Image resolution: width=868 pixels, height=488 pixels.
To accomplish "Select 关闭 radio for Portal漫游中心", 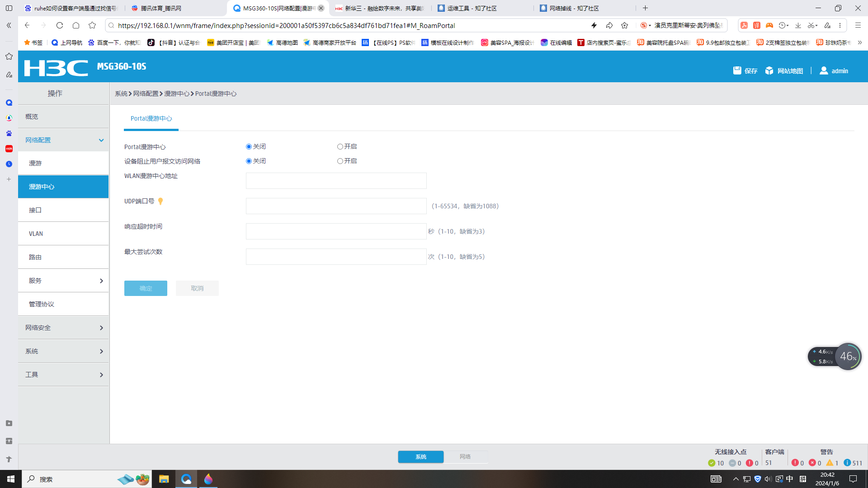I will pyautogui.click(x=249, y=147).
